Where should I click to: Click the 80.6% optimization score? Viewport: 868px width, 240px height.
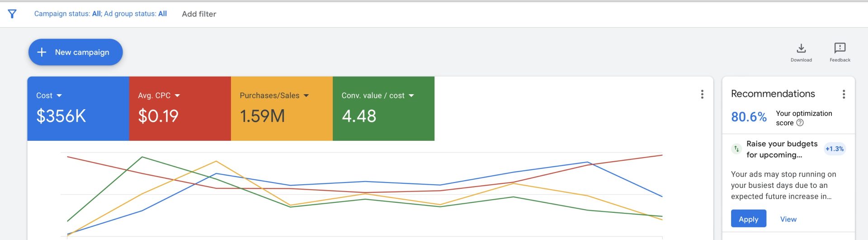pos(749,117)
